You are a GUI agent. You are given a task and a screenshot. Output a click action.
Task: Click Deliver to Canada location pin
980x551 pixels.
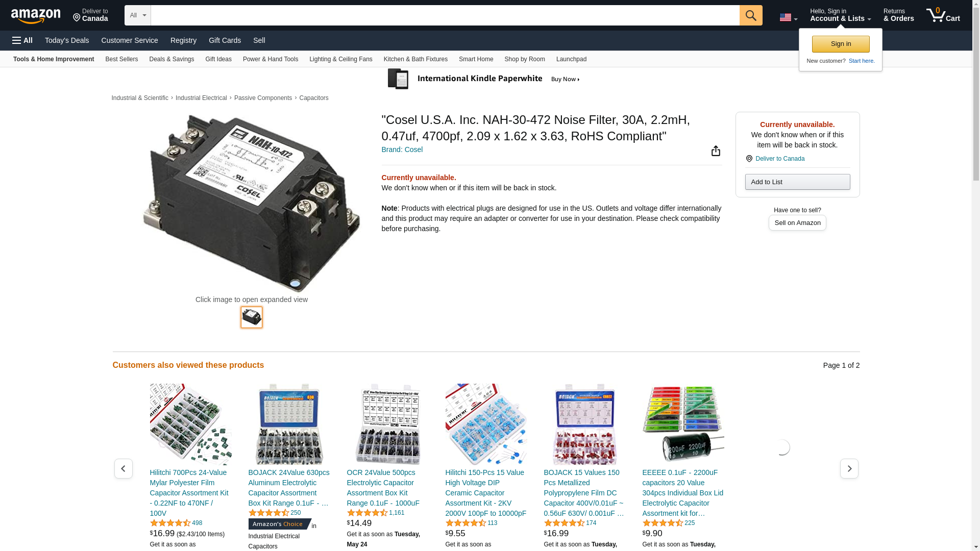click(x=749, y=159)
